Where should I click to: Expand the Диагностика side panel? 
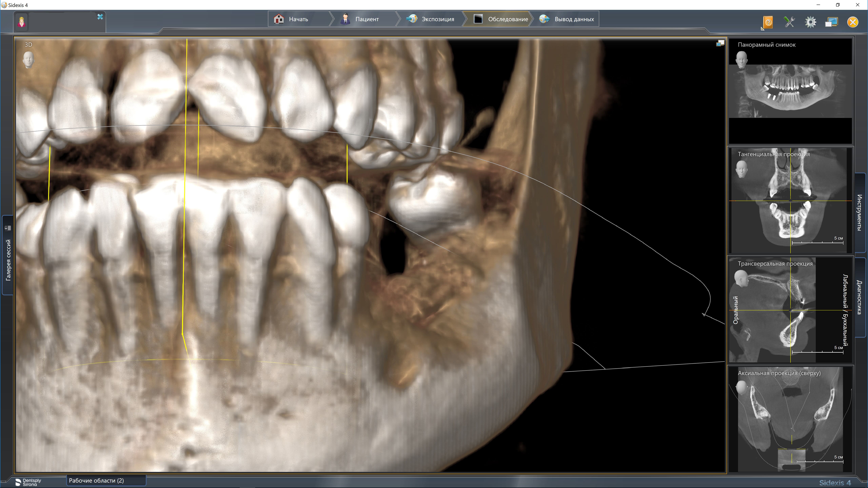coord(860,297)
